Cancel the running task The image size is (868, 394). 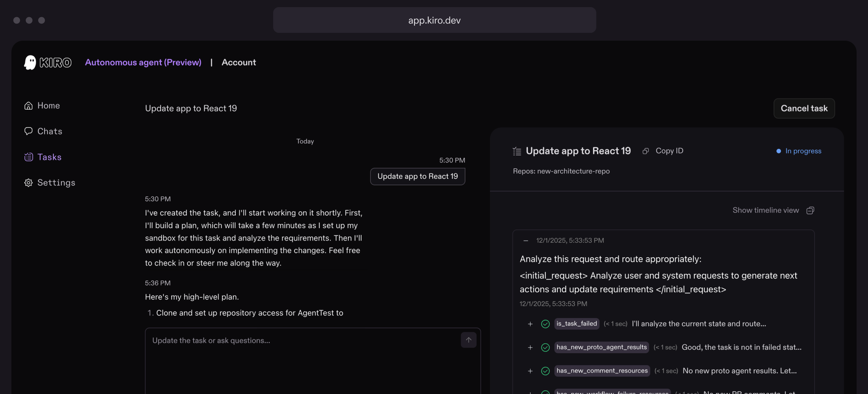pyautogui.click(x=804, y=108)
